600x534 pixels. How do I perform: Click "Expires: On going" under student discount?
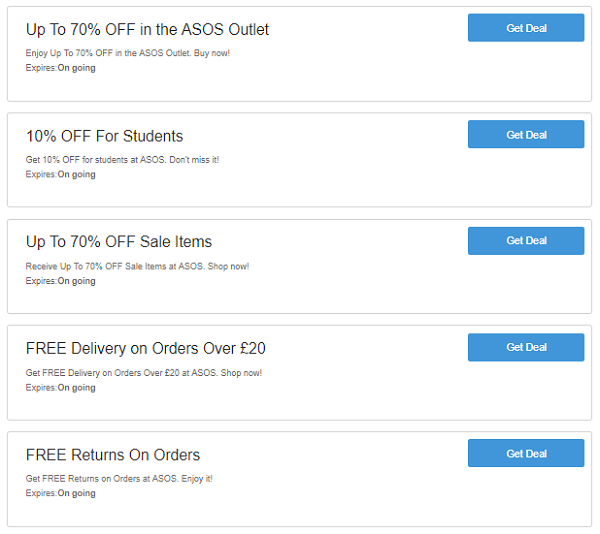pos(60,174)
